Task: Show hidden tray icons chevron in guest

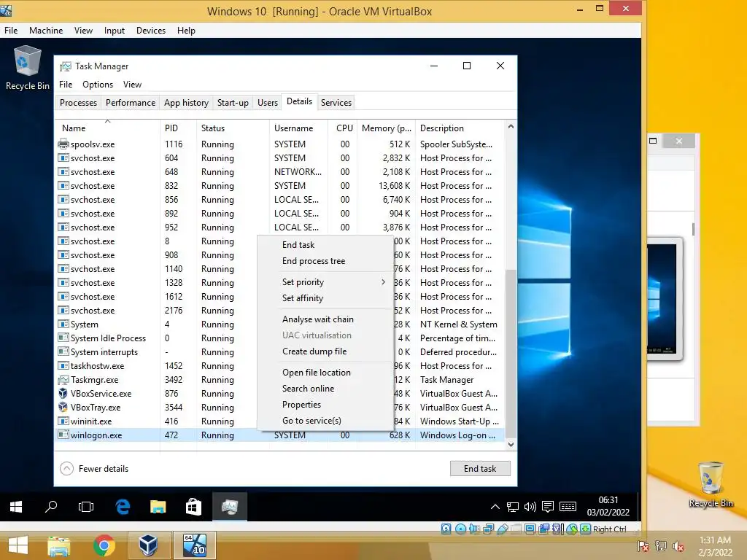Action: (495, 507)
